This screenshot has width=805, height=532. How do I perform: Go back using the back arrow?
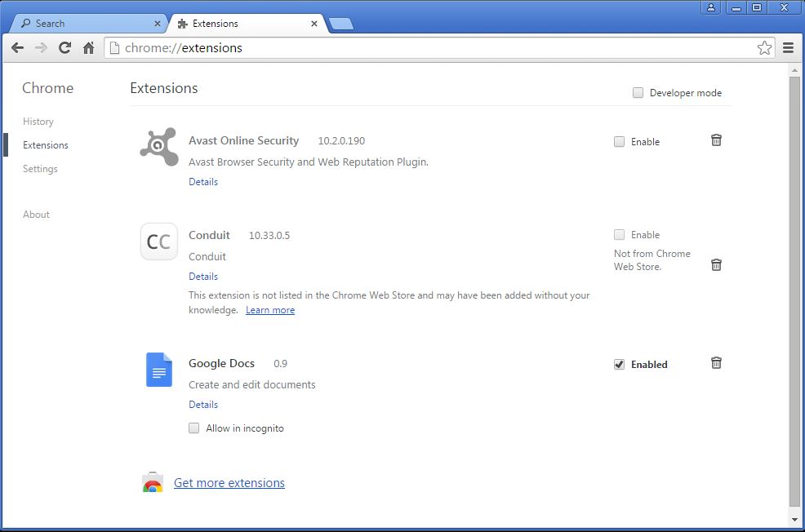click(x=17, y=47)
